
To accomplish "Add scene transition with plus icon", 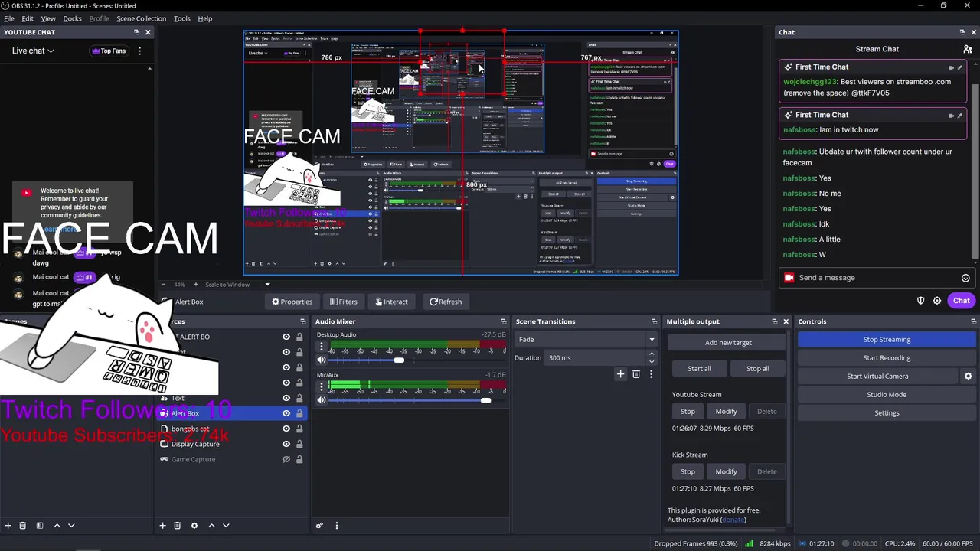I will click(620, 374).
